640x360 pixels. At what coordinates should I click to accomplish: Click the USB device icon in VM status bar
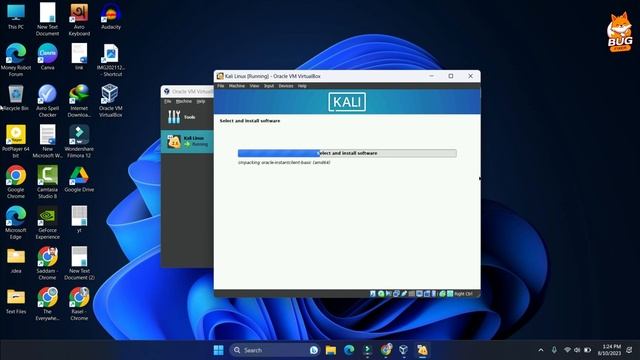(404, 293)
